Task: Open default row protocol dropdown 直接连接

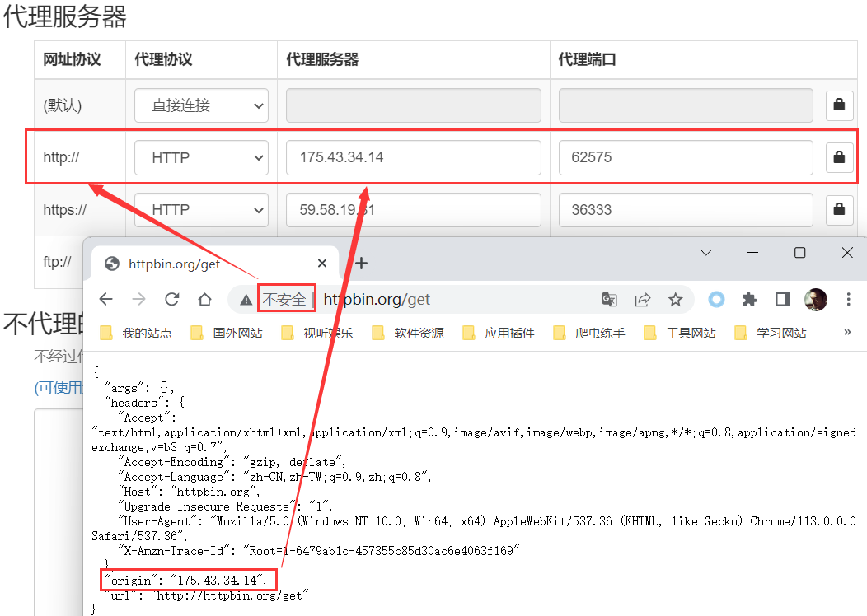Action: coord(201,105)
